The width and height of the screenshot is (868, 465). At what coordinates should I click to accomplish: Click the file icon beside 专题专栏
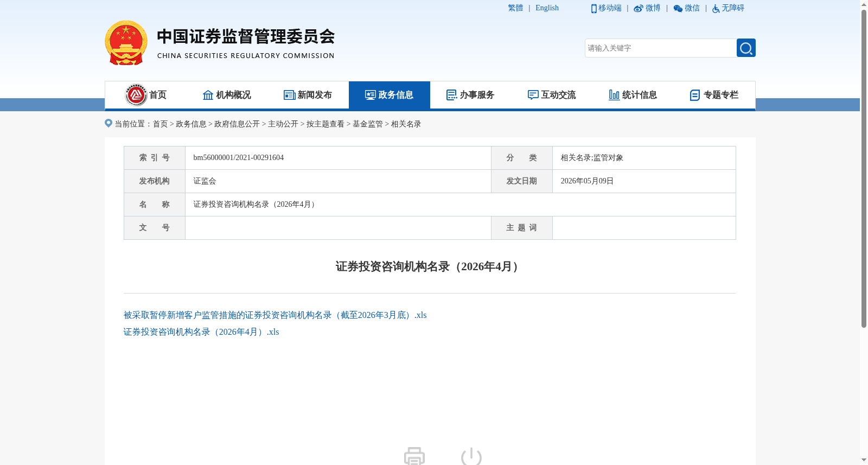tap(695, 95)
